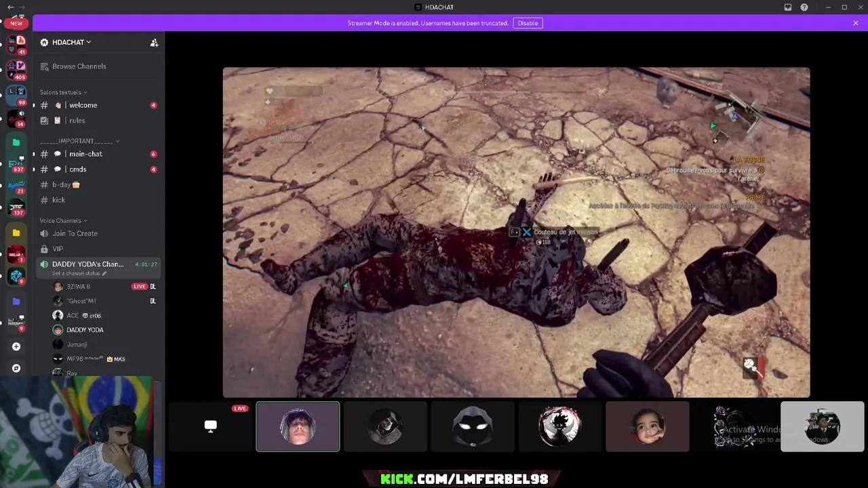This screenshot has width=868, height=488.
Task: Click the 4:01:27 call timer
Action: (x=146, y=264)
